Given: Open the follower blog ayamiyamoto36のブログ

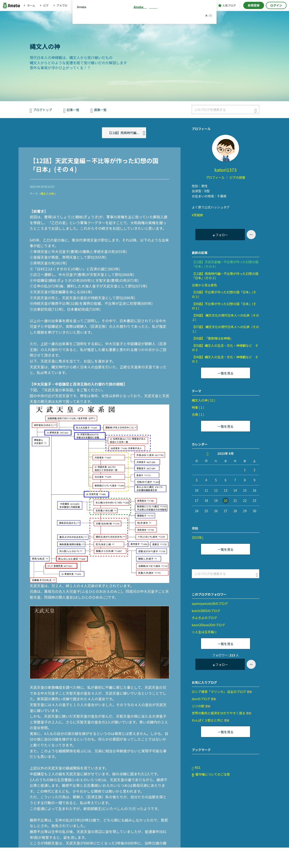Looking at the screenshot, I should point(210,603).
